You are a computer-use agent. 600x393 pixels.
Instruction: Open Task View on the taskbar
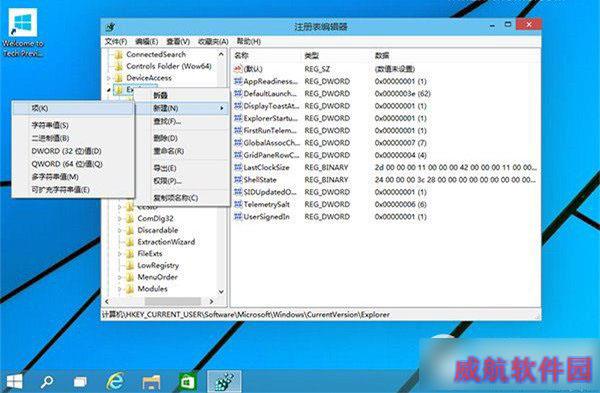(80, 382)
